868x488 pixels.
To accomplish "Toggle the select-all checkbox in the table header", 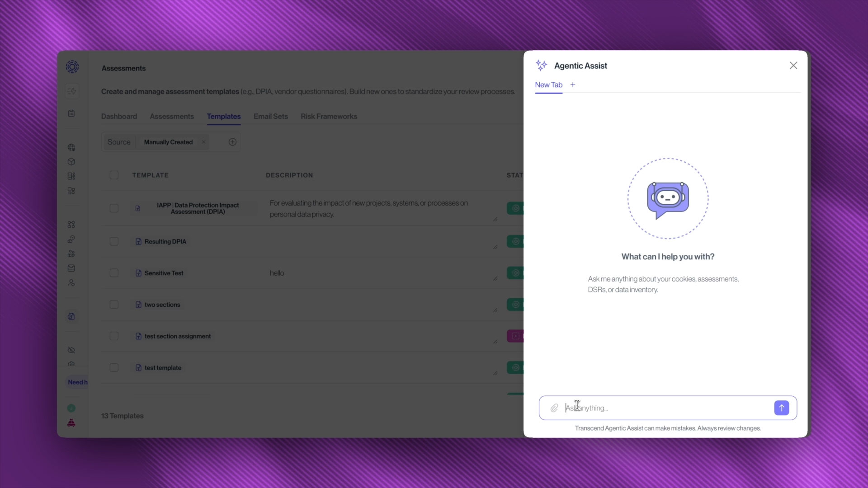I will point(114,175).
